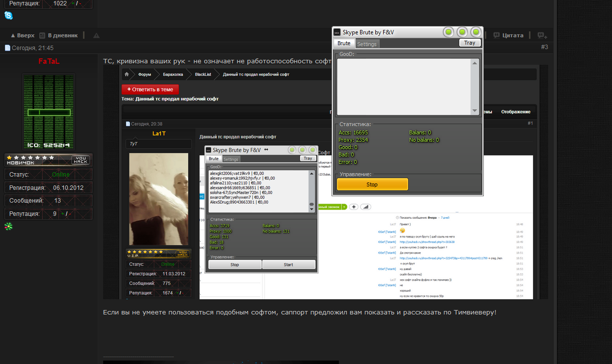Click "Good: 0" in the front Skype Brute window
Viewport: 612px width, 364px height.
348,147
